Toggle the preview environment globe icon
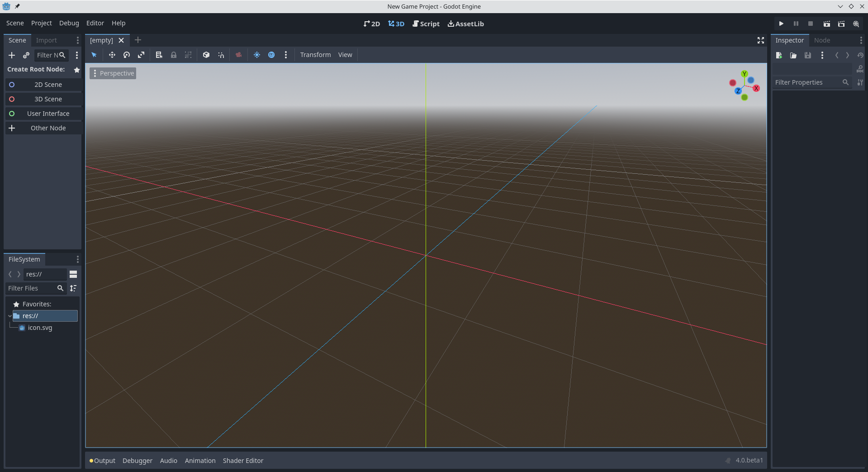868x472 pixels. point(272,55)
